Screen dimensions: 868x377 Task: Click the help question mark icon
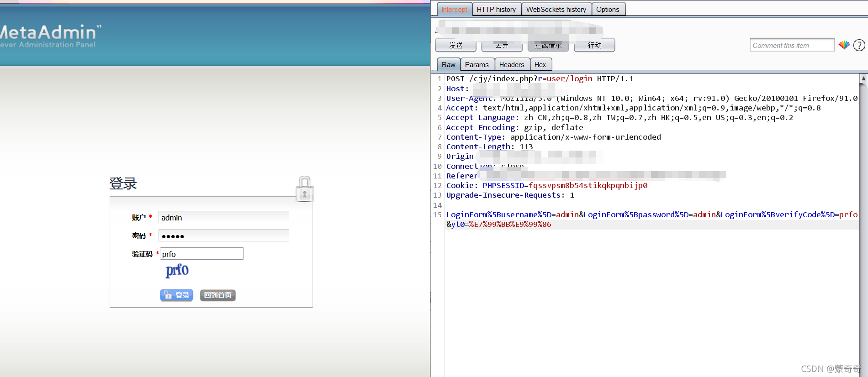point(859,45)
